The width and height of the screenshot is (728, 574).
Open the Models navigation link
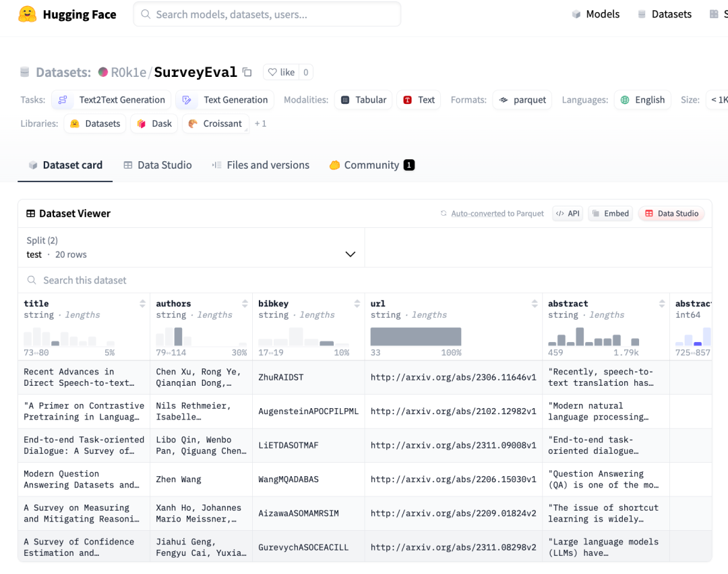[x=595, y=14]
